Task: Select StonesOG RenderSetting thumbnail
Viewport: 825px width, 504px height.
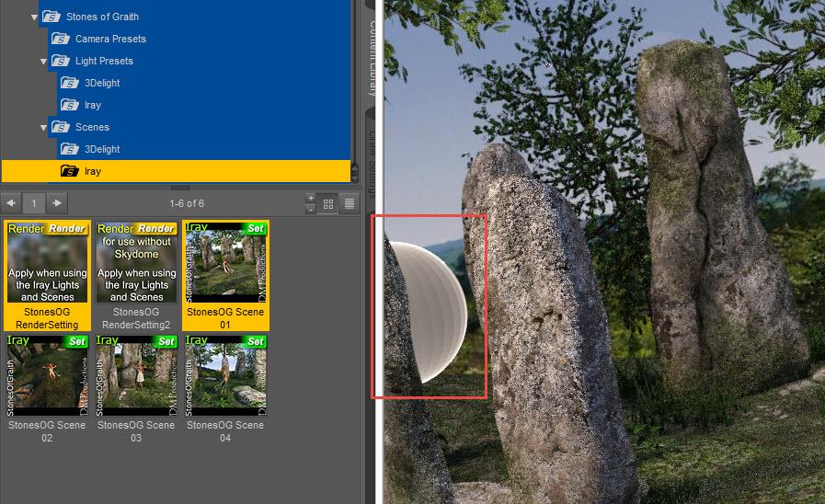Action: [47, 276]
